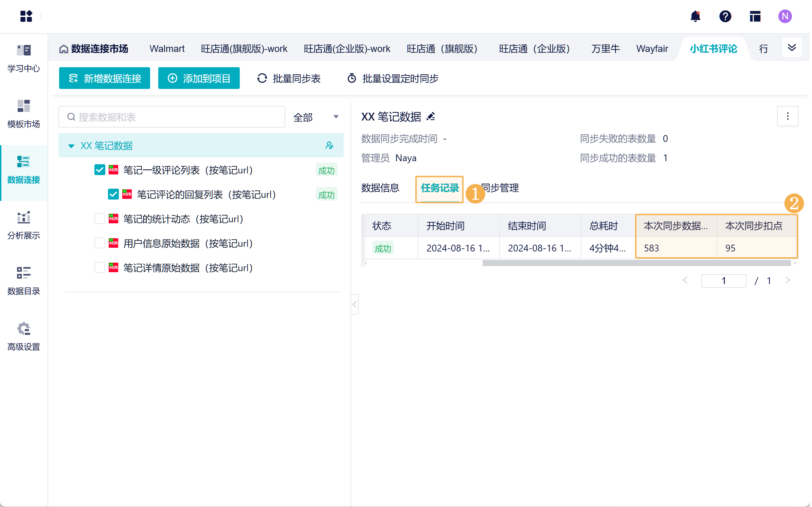Image resolution: width=812 pixels, height=507 pixels.
Task: Click the 新增数据连接 button
Action: click(x=104, y=78)
